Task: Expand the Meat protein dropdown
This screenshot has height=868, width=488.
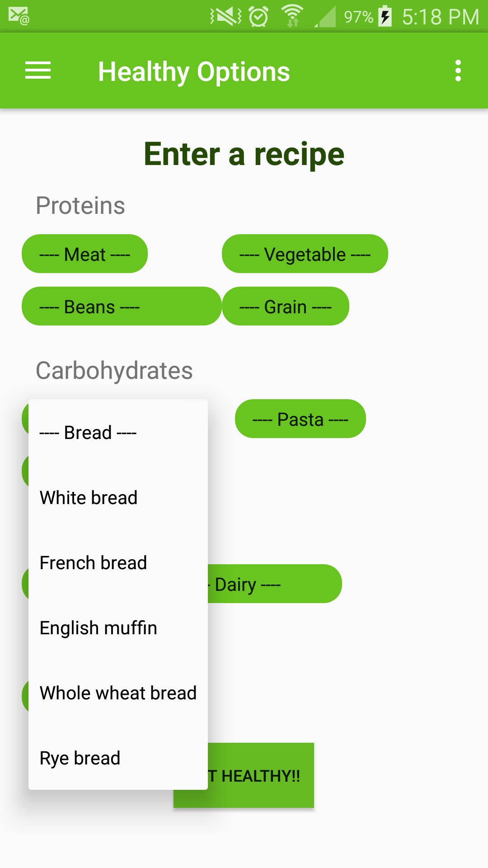Action: 85,254
